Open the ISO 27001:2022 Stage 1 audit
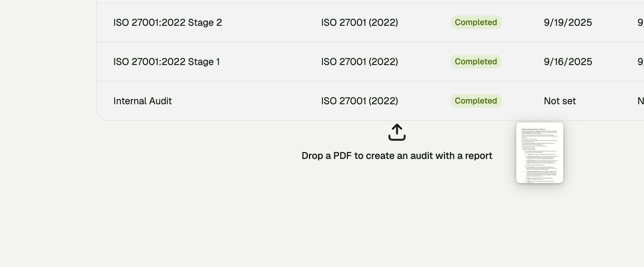The width and height of the screenshot is (644, 267). (167, 62)
